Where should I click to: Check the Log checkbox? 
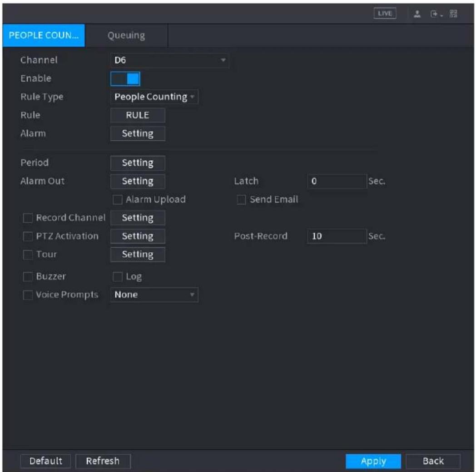[x=118, y=277]
